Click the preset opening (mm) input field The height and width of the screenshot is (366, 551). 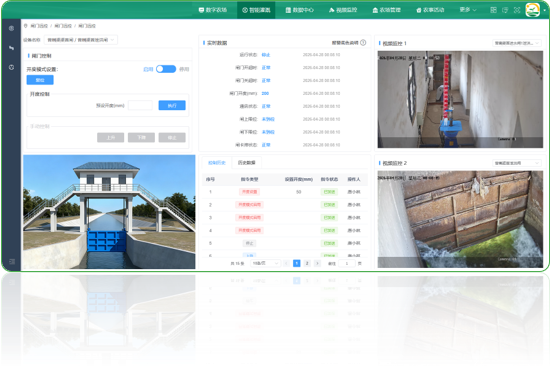140,105
